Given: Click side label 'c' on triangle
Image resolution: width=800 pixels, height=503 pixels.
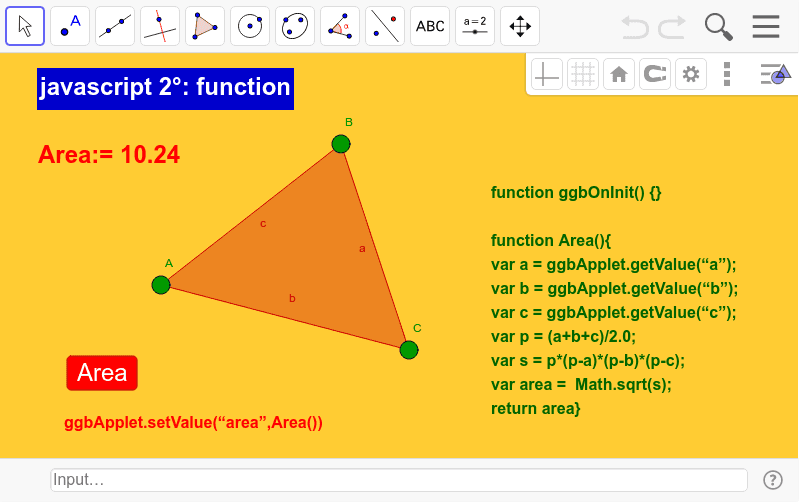Looking at the screenshot, I should 263,223.
